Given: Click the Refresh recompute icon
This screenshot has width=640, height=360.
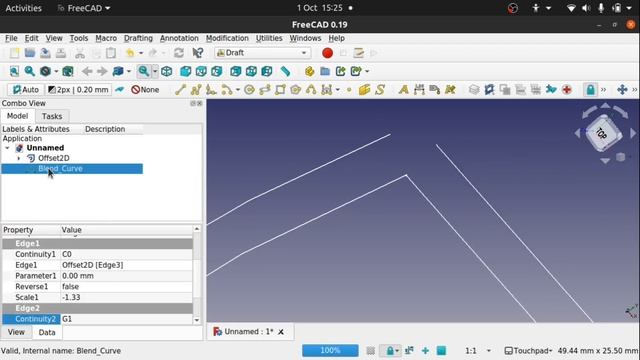Looking at the screenshot, I should (x=179, y=53).
